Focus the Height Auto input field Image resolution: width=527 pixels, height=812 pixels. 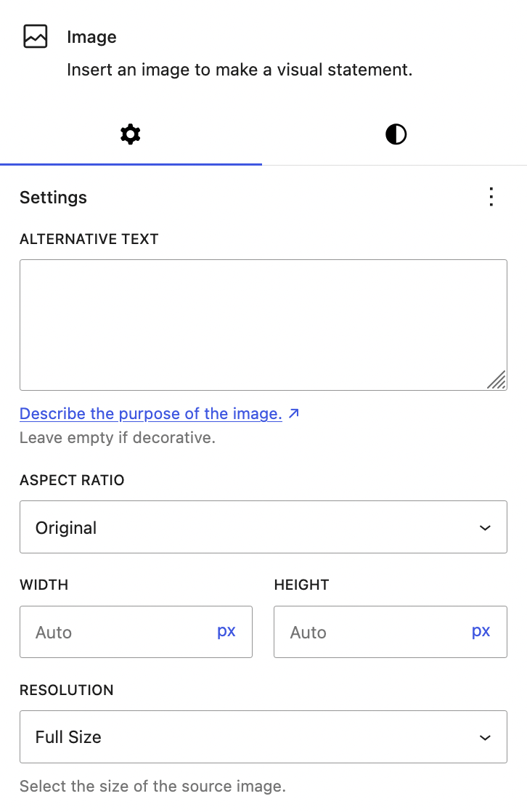[370, 632]
